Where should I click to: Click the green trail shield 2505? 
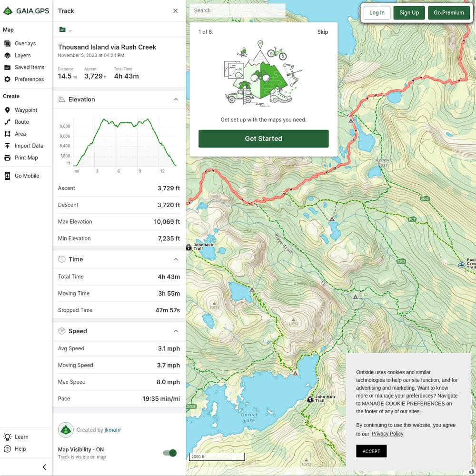click(x=401, y=261)
